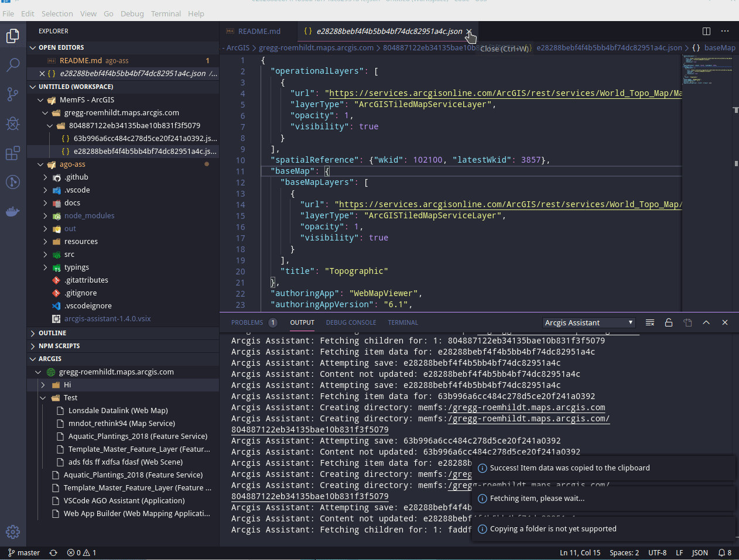The width and height of the screenshot is (739, 560).
Task: Open editor More Actions ellipsis
Action: [x=725, y=31]
